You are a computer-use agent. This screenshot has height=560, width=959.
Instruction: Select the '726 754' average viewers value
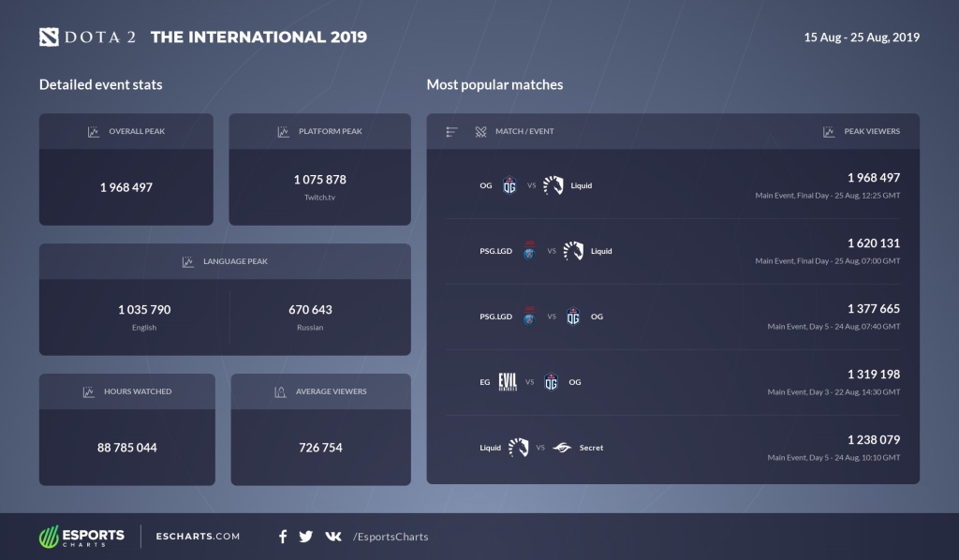coord(320,449)
